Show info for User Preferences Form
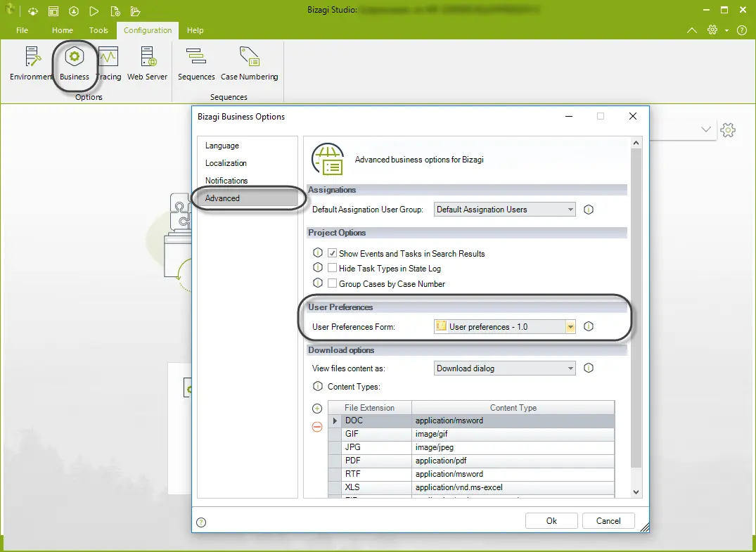Image resolution: width=756 pixels, height=552 pixels. tap(588, 327)
